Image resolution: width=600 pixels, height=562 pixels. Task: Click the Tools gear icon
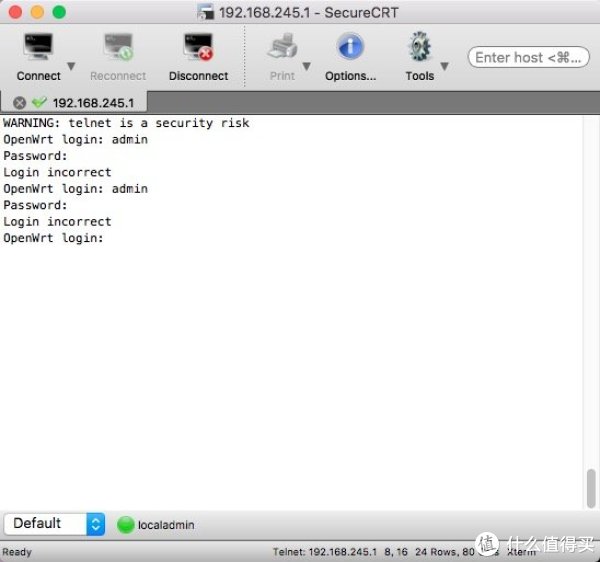click(419, 47)
